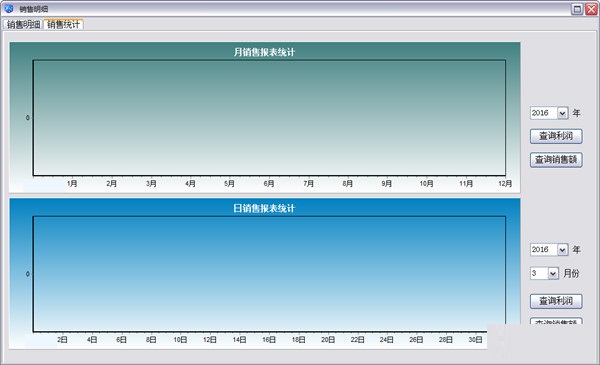Click the 6月 label on monthly axis
Image resolution: width=600 pixels, height=365 pixels.
(269, 184)
